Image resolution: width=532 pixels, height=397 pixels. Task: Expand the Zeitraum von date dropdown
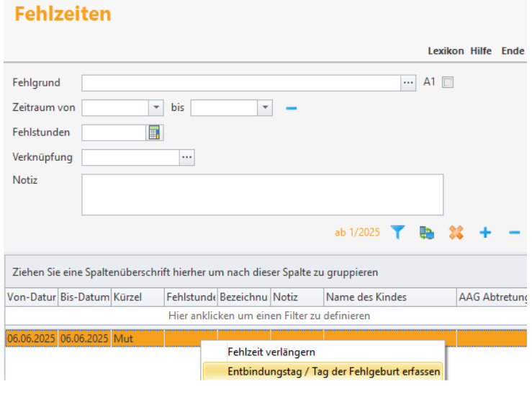point(156,108)
